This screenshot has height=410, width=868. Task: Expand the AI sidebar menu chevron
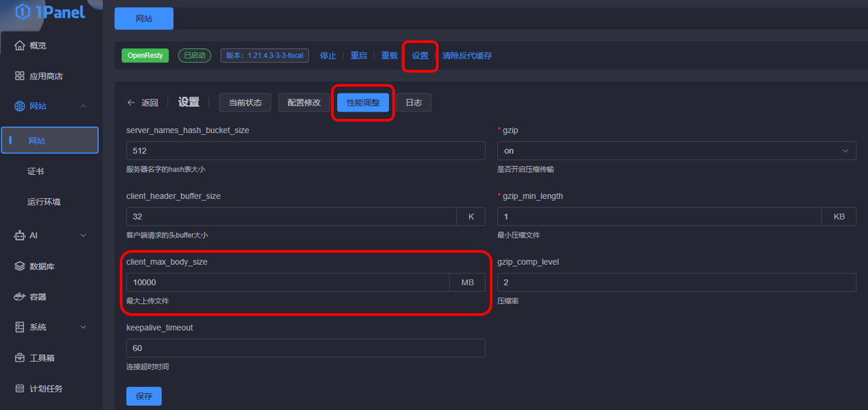(83, 235)
